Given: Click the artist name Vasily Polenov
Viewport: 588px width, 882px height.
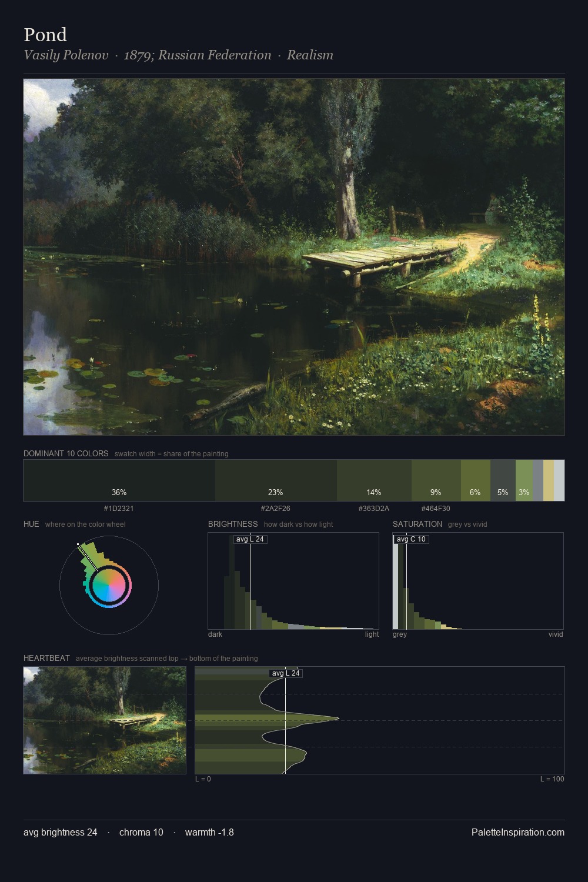Looking at the screenshot, I should point(66,55).
